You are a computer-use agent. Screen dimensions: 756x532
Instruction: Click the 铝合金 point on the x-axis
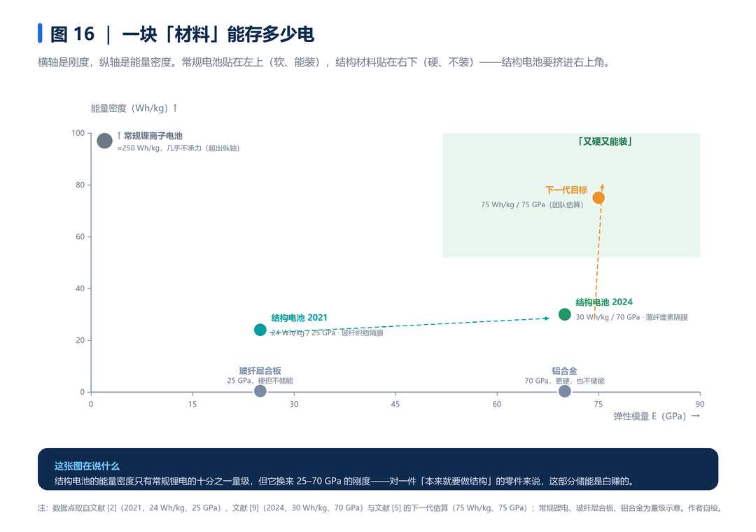coord(565,391)
